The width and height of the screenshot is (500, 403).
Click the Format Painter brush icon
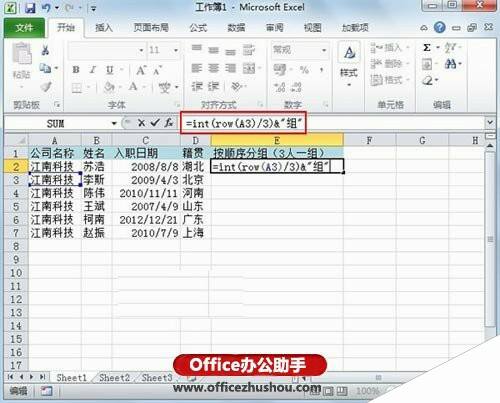click(45, 87)
